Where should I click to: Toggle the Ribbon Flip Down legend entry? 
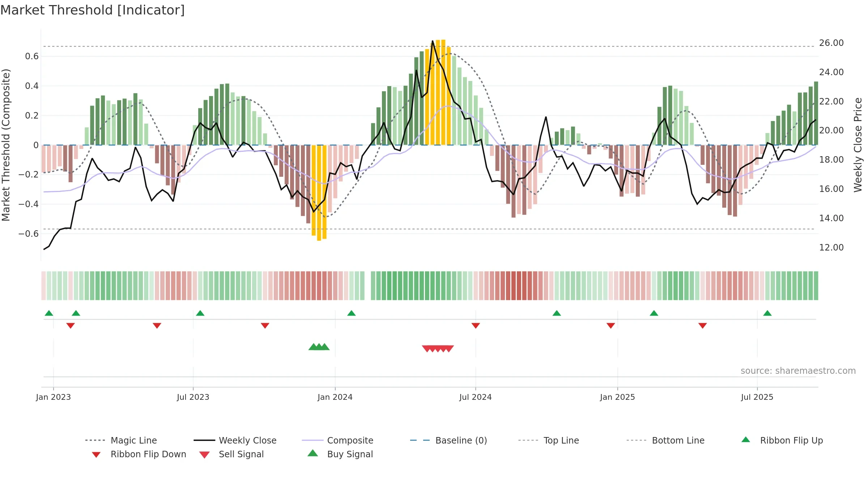[139, 454]
